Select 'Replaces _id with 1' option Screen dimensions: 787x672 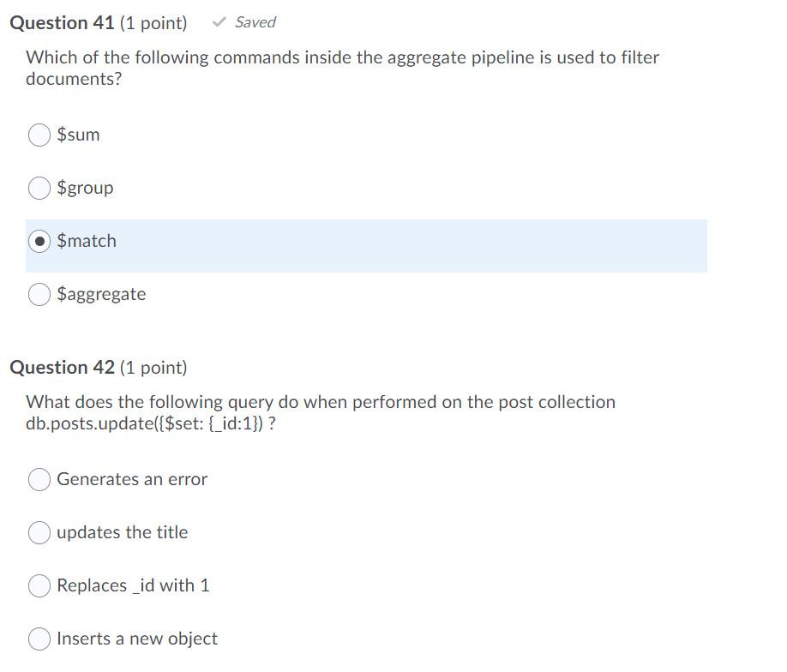pos(39,585)
